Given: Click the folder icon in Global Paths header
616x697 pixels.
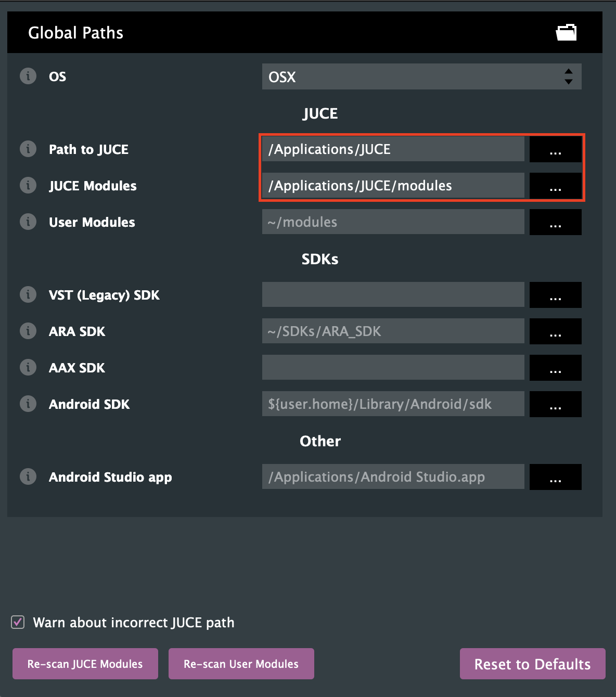Looking at the screenshot, I should click(566, 32).
